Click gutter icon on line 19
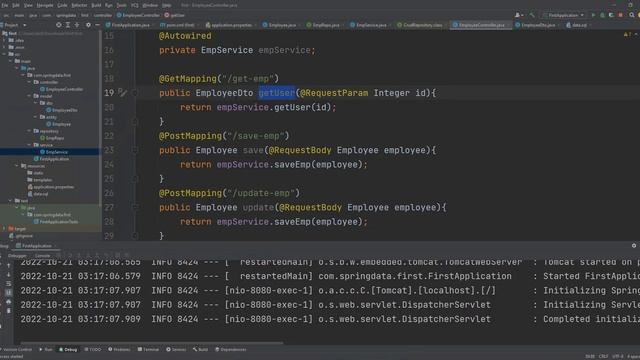640x360 pixels. [x=122, y=93]
